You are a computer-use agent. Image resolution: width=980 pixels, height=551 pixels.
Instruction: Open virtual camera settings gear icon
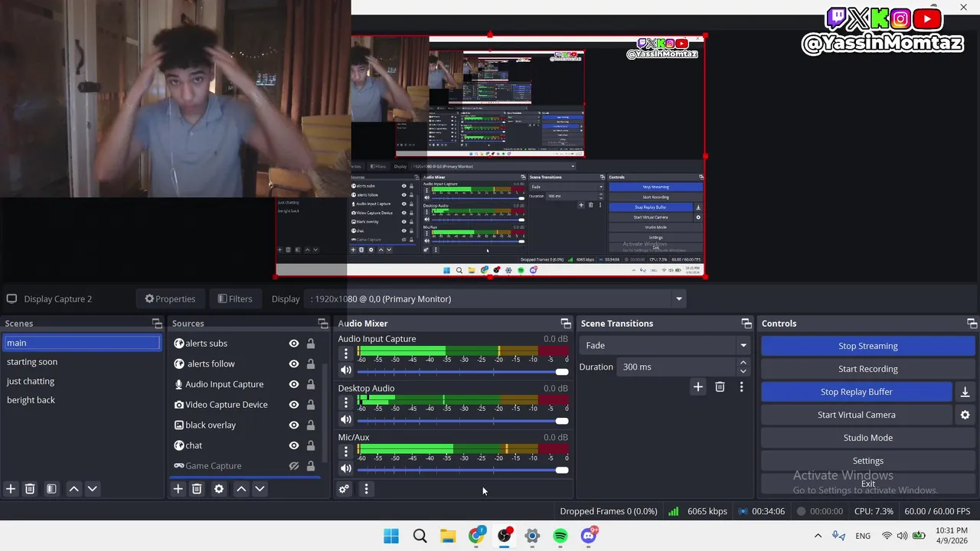click(965, 415)
